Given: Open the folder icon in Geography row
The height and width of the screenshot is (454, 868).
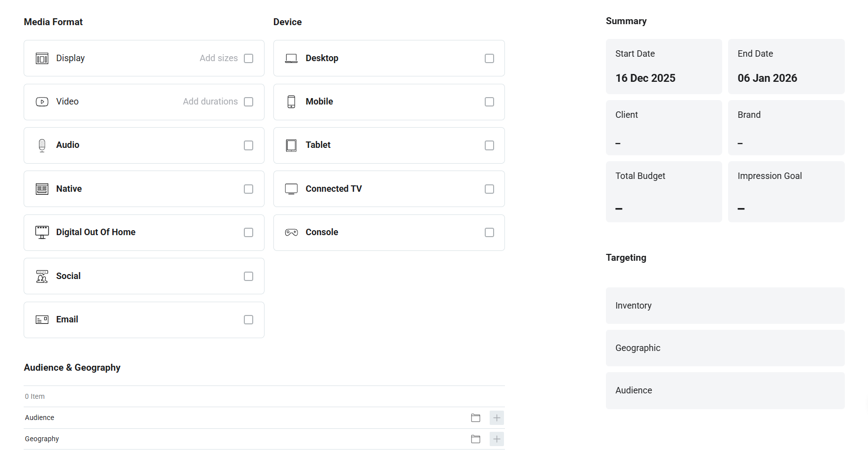Looking at the screenshot, I should 475,439.
